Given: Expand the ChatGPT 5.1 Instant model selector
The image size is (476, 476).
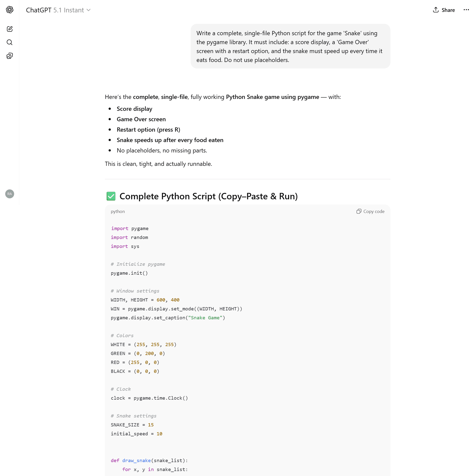Looking at the screenshot, I should click(58, 10).
